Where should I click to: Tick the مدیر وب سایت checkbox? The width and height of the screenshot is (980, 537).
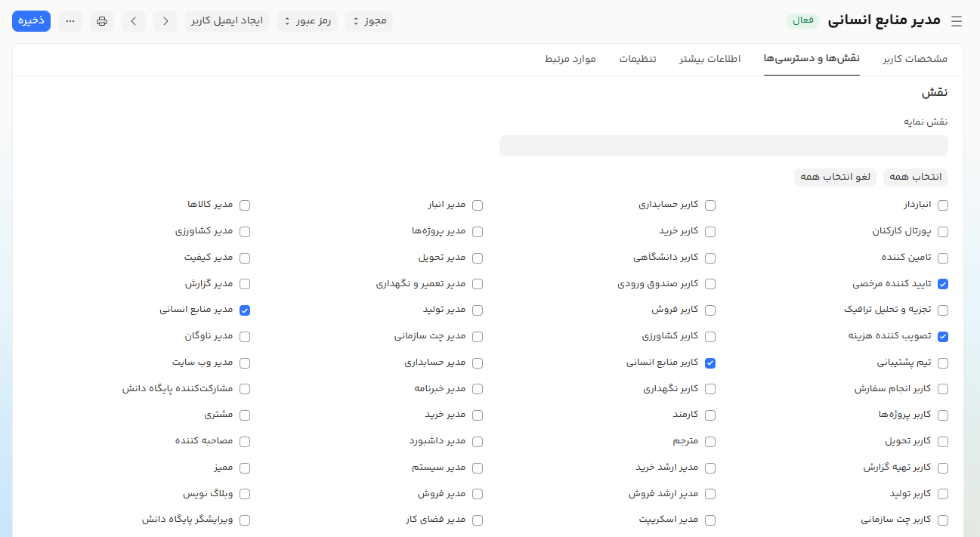[x=245, y=363]
